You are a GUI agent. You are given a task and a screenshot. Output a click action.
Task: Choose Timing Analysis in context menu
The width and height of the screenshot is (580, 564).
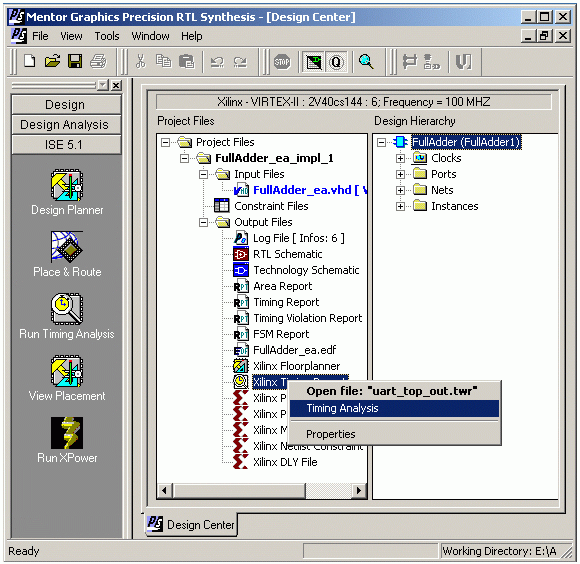[394, 408]
